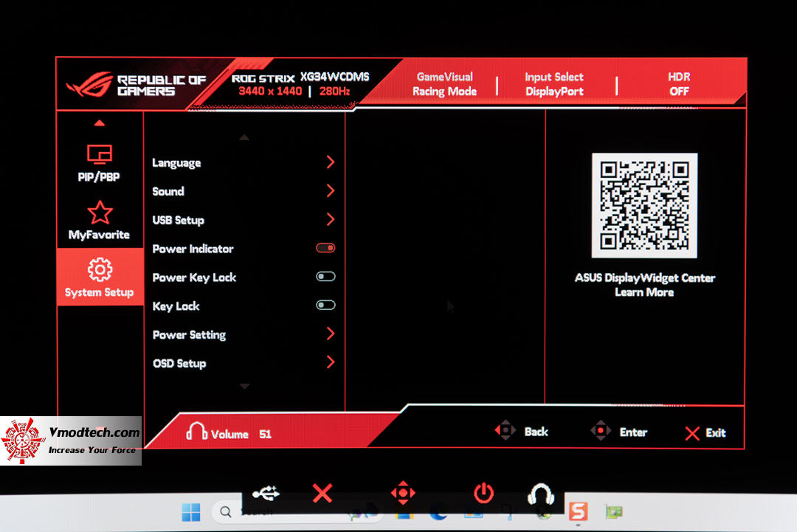The image size is (797, 532).
Task: Select the Power Indicator label
Action: 193,249
